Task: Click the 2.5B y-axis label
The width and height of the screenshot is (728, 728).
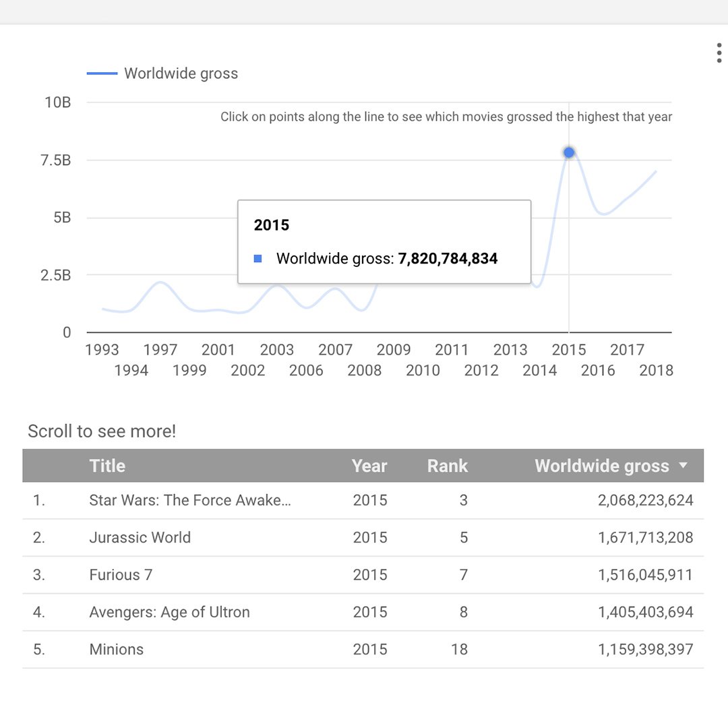Action: coord(56,275)
